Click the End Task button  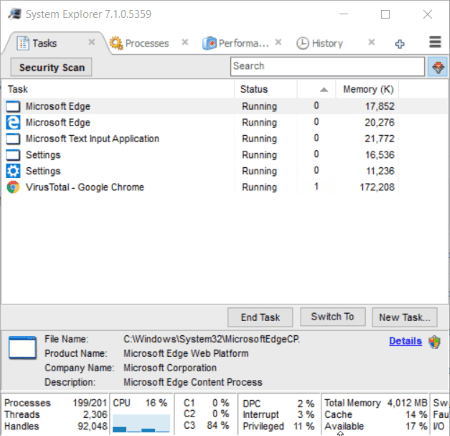click(x=260, y=317)
